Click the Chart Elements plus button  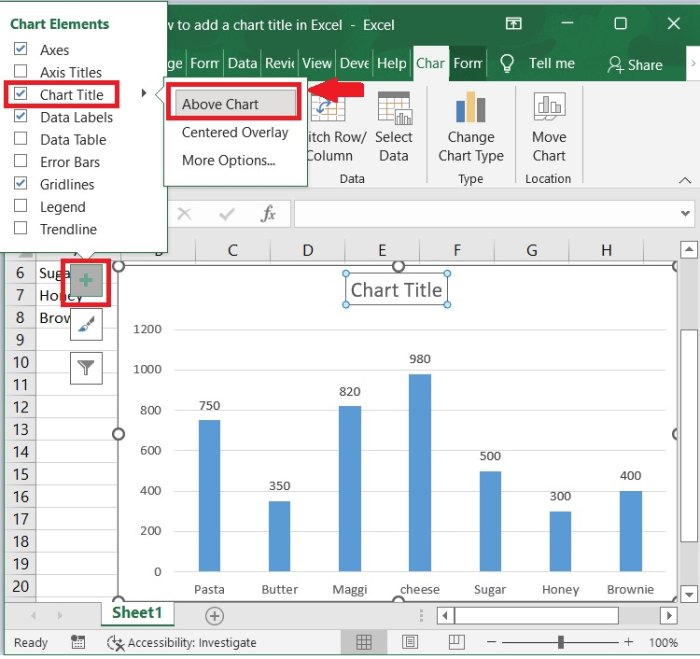[x=86, y=282]
